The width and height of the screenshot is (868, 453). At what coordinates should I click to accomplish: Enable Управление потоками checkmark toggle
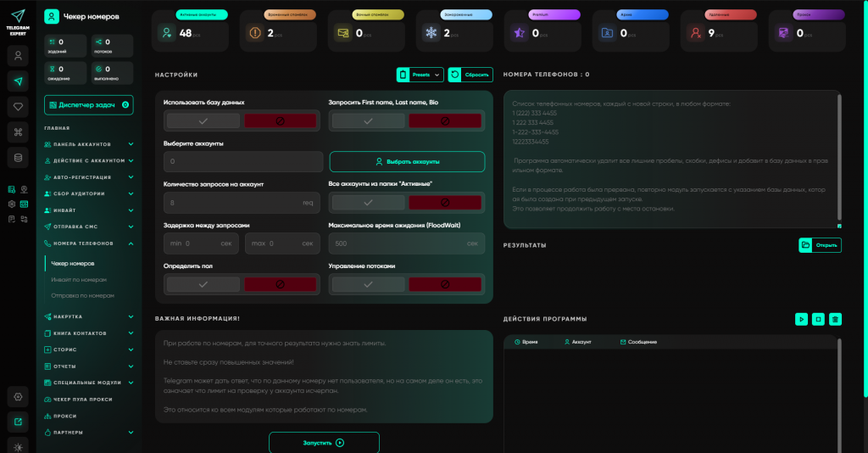pyautogui.click(x=366, y=284)
